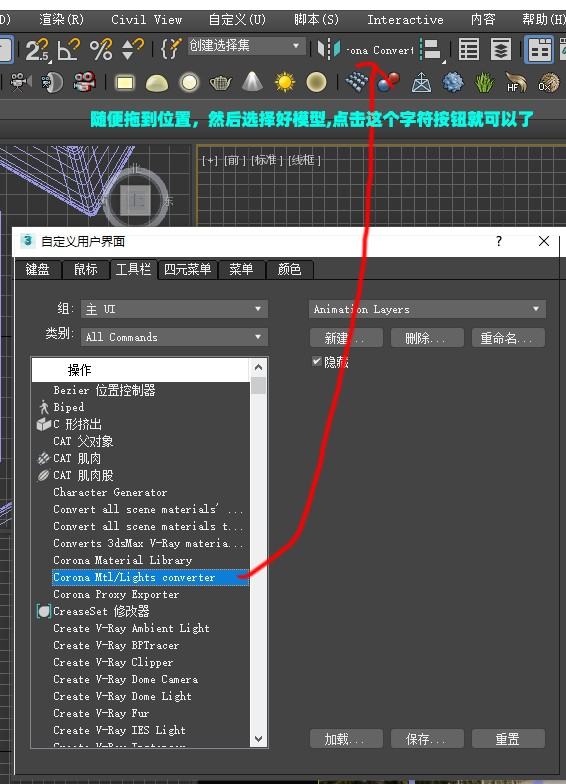
Task: Click the wireframe pyramid proxy icon
Action: pos(421,82)
